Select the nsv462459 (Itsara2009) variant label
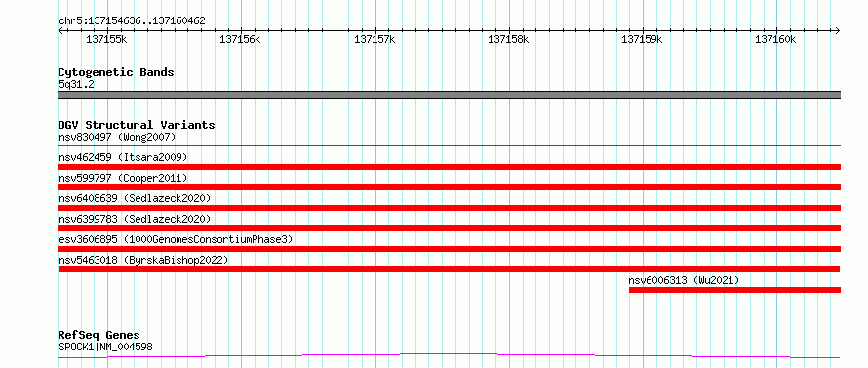The height and width of the screenshot is (368, 868). click(x=123, y=157)
